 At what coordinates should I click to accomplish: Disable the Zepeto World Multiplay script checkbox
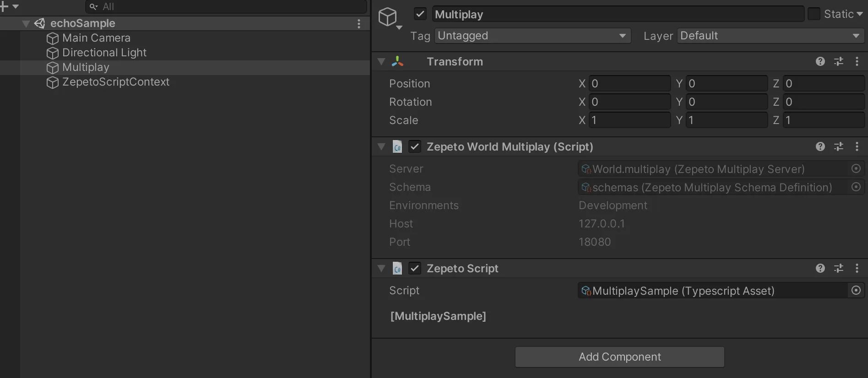(415, 147)
